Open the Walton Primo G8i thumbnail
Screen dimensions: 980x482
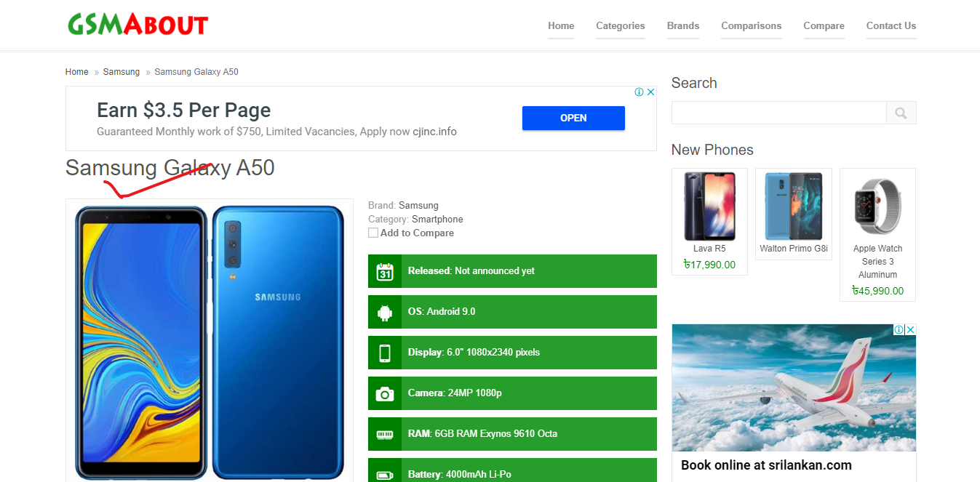794,206
